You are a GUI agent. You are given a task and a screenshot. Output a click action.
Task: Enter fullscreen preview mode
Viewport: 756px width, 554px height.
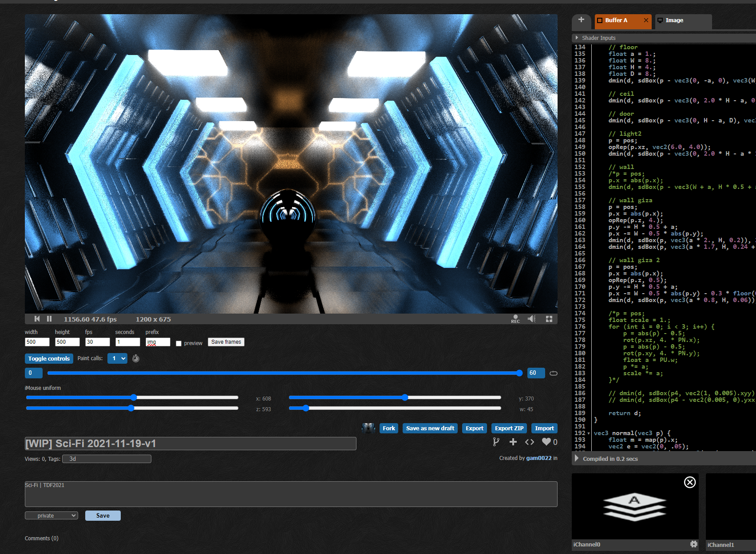pyautogui.click(x=549, y=319)
